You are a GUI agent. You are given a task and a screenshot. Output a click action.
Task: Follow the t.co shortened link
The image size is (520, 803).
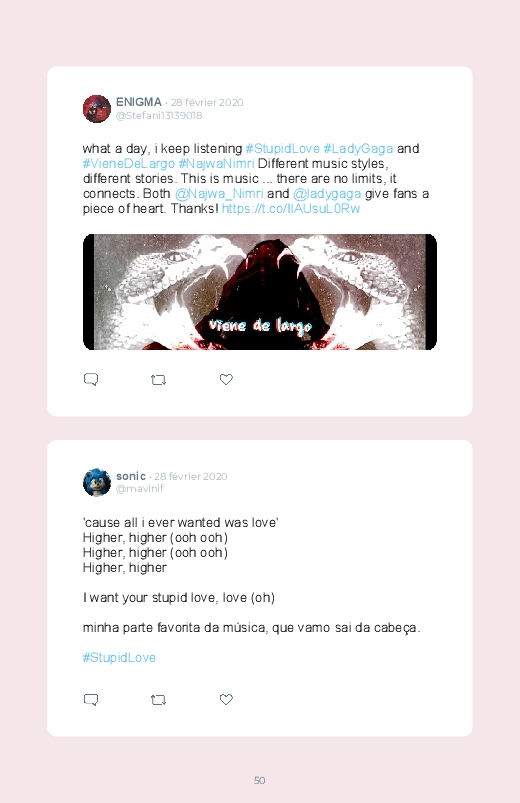coord(291,208)
